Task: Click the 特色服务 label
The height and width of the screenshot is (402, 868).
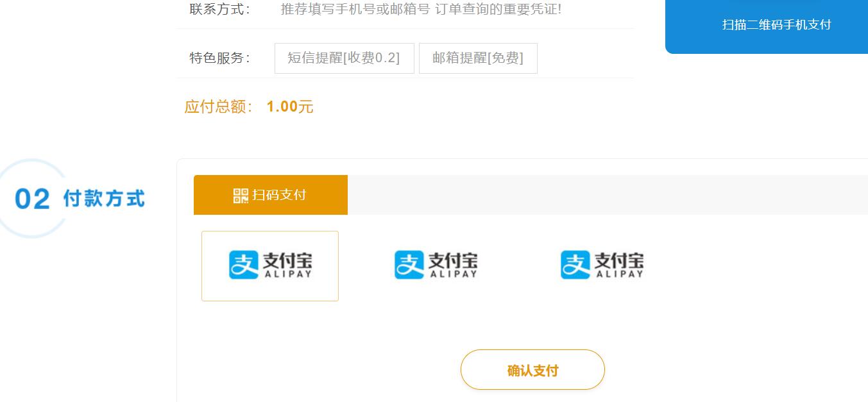Action: (219, 58)
